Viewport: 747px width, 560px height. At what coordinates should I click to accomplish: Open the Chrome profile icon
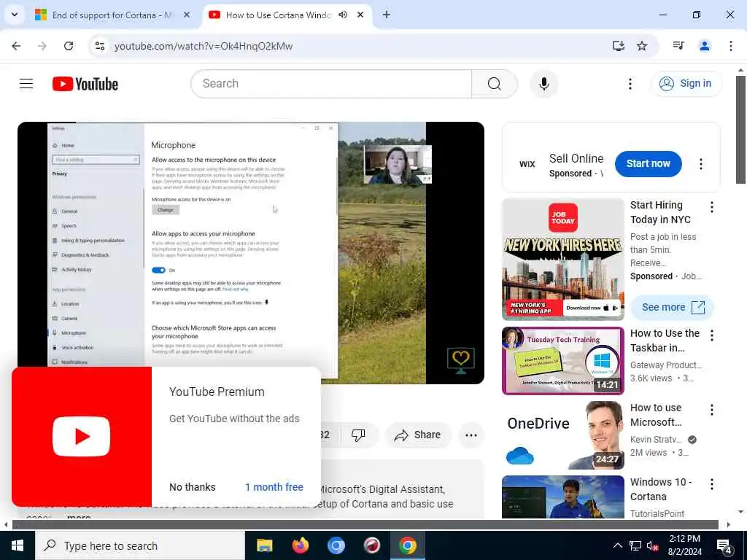point(704,46)
